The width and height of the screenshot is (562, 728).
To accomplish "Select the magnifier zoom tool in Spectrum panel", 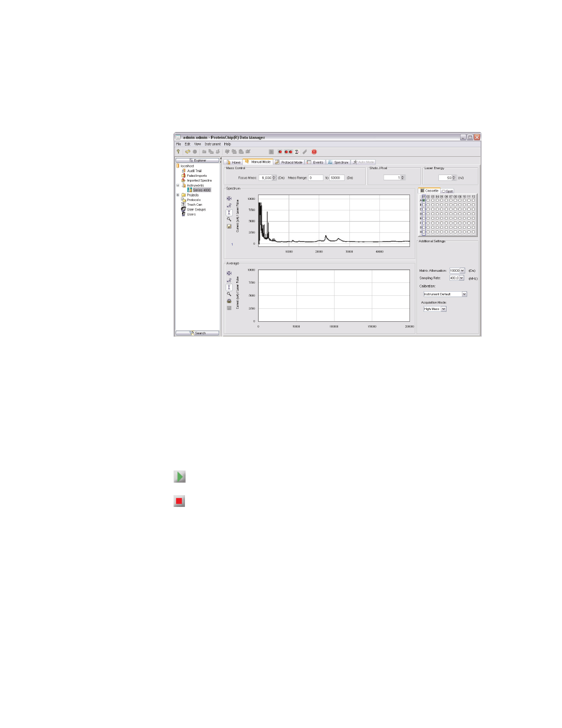I will (229, 219).
